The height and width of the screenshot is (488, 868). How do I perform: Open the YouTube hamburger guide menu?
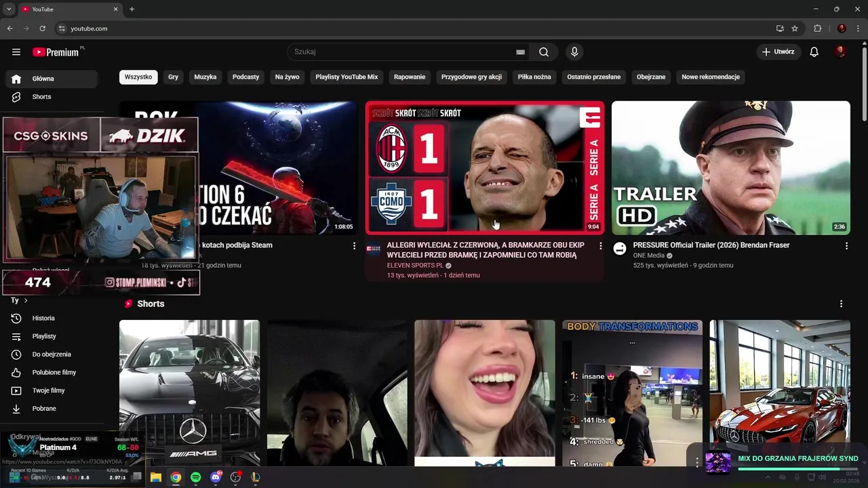click(16, 52)
